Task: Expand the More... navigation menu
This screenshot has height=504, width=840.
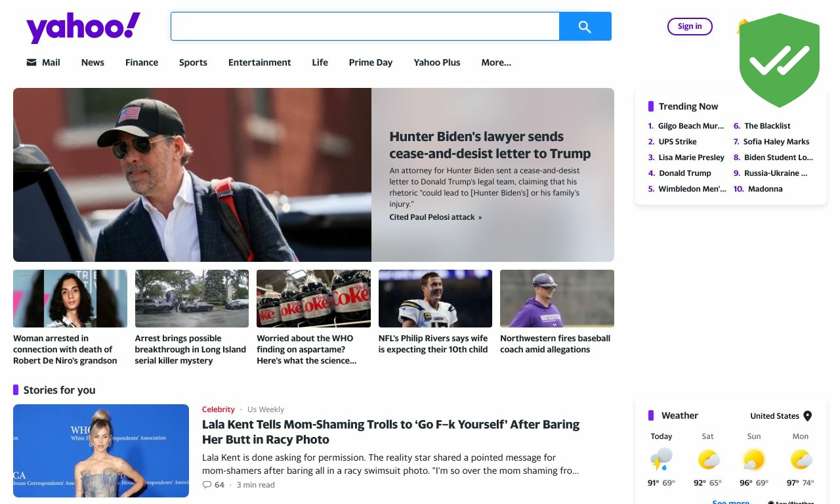Action: 496,62
